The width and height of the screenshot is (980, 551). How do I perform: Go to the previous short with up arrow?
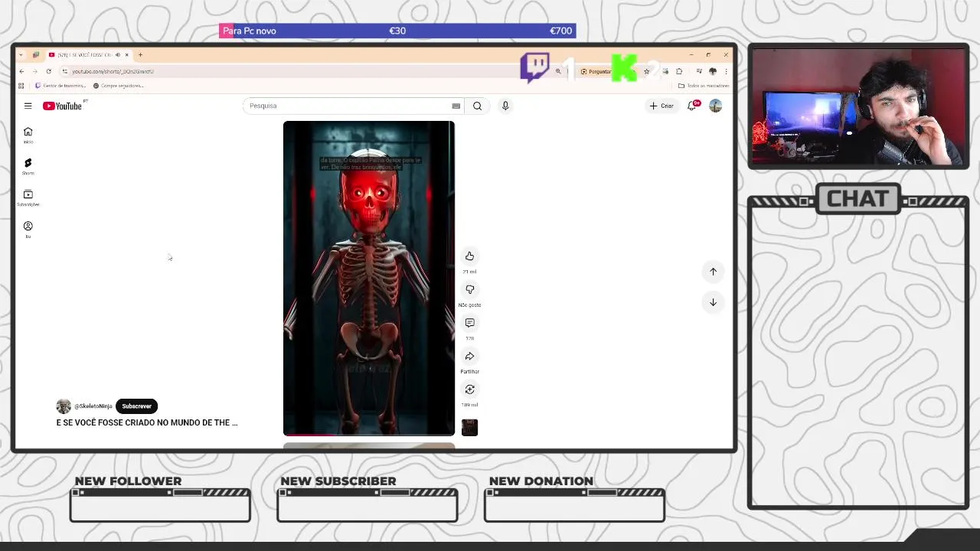pyautogui.click(x=713, y=272)
